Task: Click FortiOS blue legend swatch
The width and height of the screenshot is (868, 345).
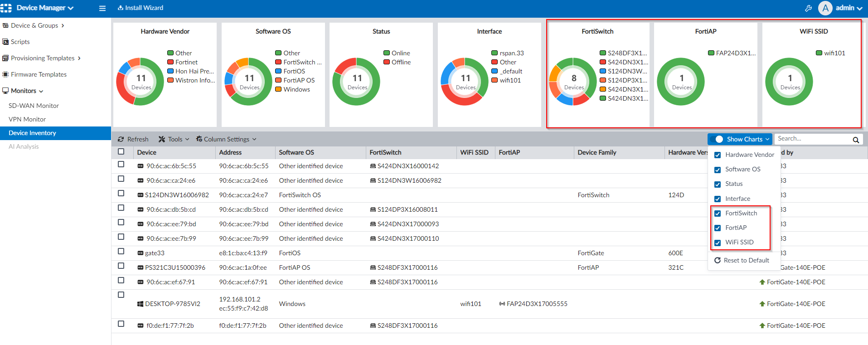Action: [x=279, y=71]
